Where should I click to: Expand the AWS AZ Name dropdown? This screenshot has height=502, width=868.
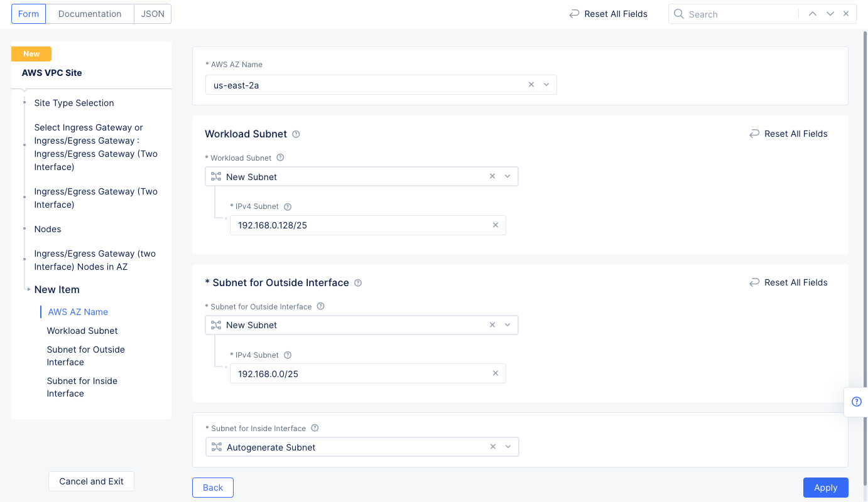(546, 85)
